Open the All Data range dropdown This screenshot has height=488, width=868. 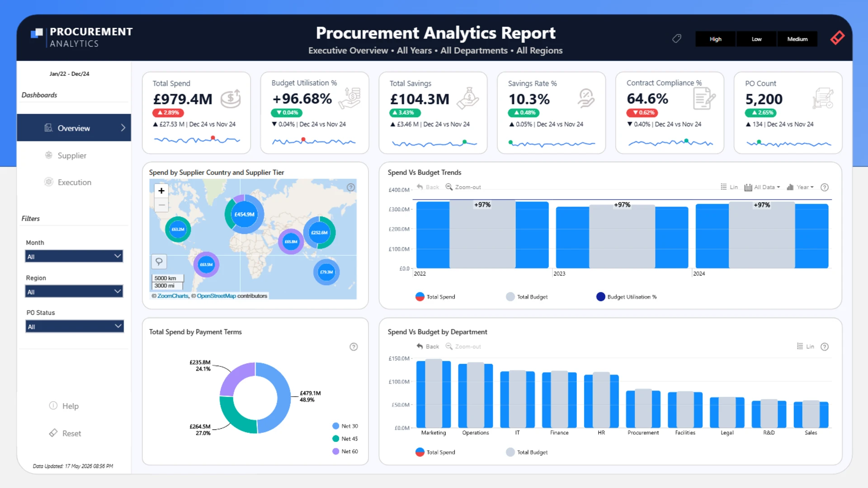[762, 187]
